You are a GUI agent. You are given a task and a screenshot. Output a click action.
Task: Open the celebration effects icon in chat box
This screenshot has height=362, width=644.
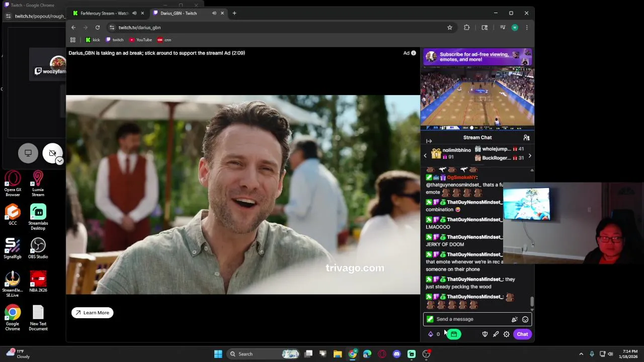coord(514,319)
